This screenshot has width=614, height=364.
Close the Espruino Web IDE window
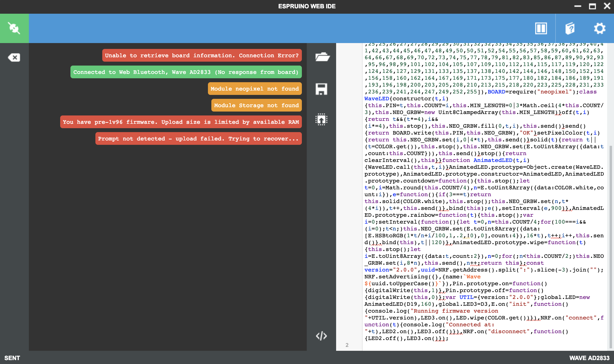[607, 6]
